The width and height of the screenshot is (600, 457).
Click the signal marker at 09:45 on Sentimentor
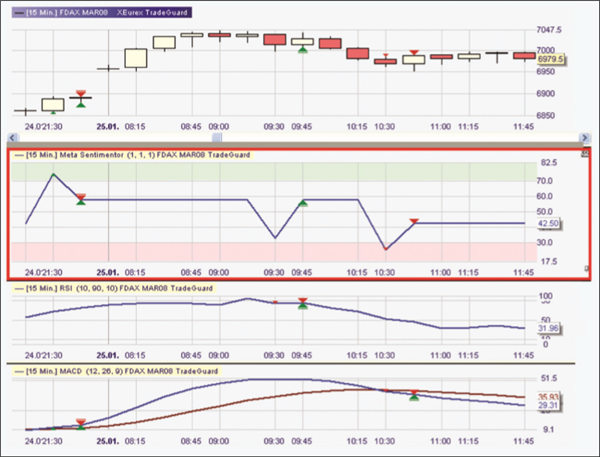coord(302,203)
